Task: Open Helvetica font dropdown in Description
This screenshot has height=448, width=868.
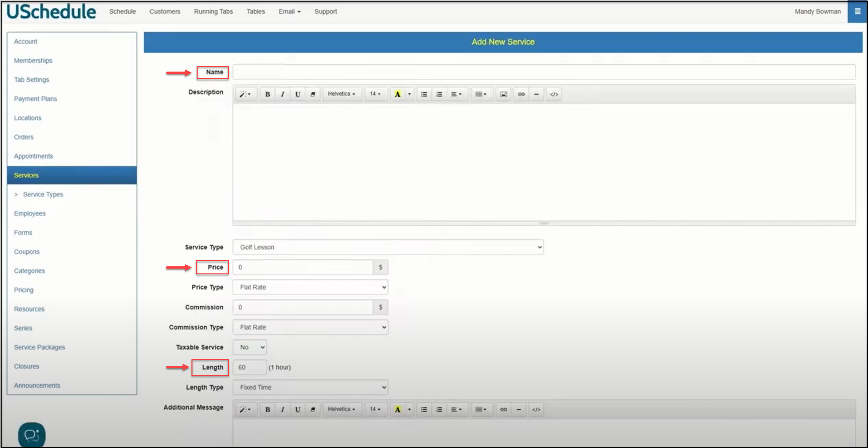Action: [341, 94]
